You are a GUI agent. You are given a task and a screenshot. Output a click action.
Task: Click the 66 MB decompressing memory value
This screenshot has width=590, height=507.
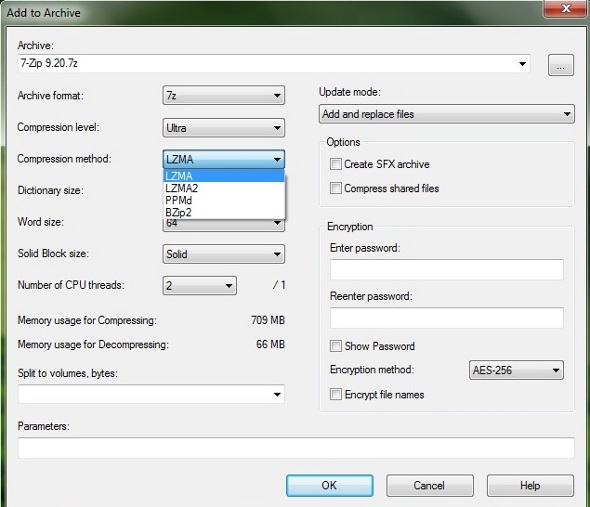pos(271,344)
